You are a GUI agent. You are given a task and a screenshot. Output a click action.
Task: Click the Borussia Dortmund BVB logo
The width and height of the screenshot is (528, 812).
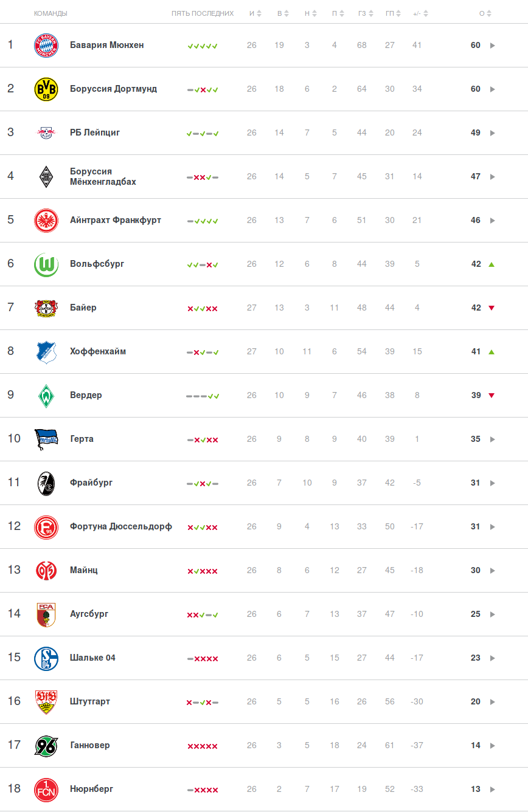[46, 89]
